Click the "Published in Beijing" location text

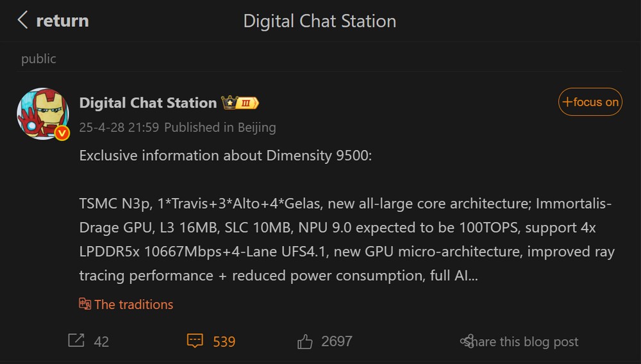(220, 127)
